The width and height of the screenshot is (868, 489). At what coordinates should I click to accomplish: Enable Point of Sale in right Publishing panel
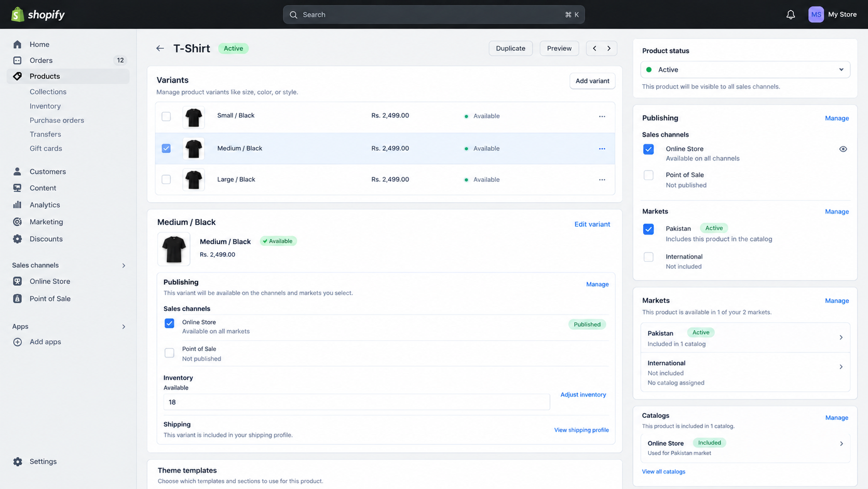(x=648, y=175)
